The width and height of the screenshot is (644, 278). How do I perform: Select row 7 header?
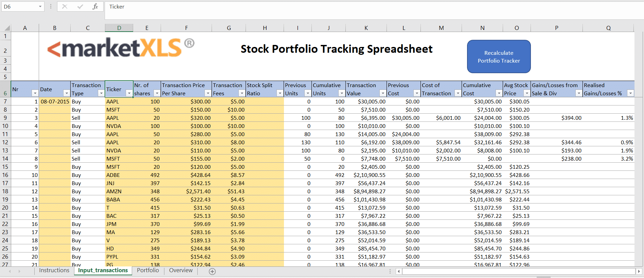tap(5, 101)
